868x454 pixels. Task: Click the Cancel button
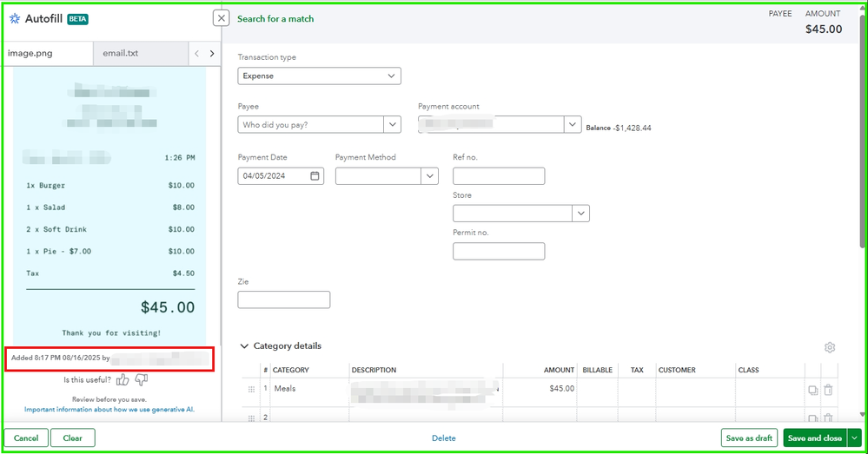(x=26, y=438)
